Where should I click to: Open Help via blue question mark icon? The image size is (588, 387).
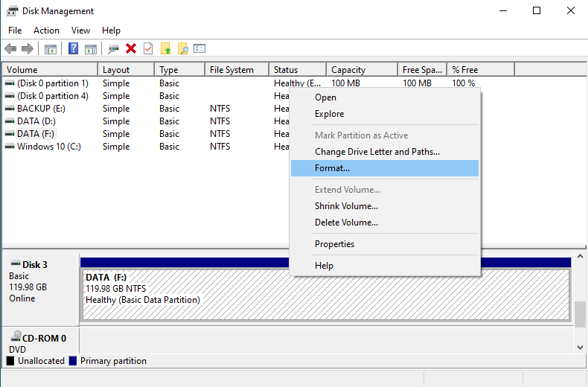pyautogui.click(x=74, y=49)
